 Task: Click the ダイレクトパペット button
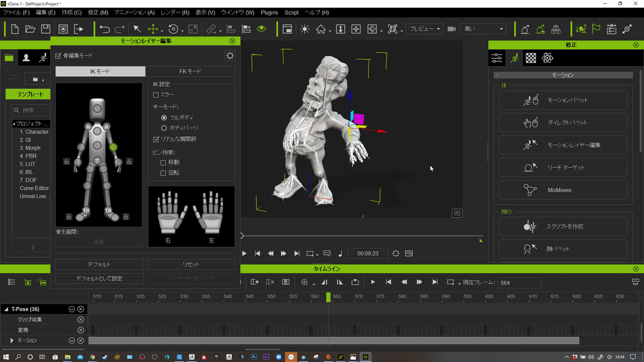(x=563, y=123)
